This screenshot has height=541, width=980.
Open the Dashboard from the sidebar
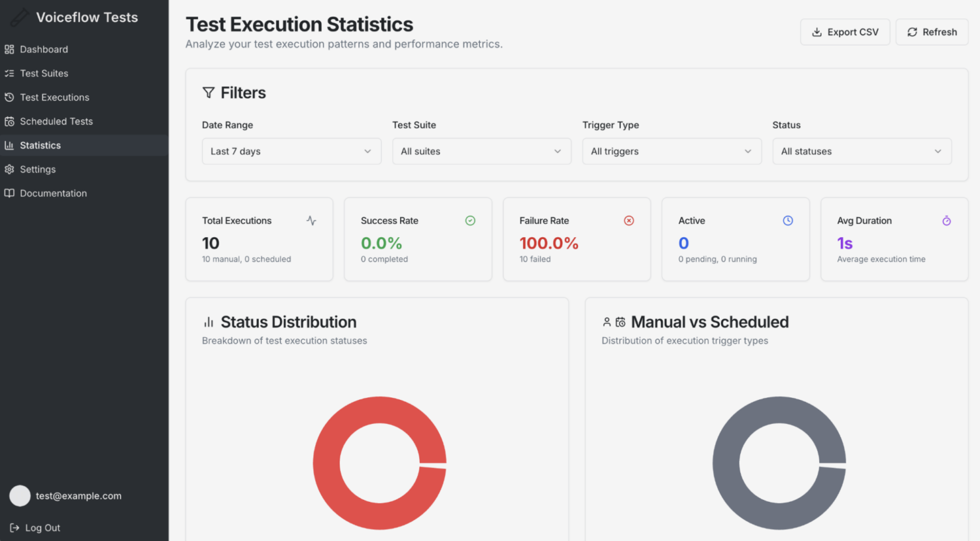(44, 49)
